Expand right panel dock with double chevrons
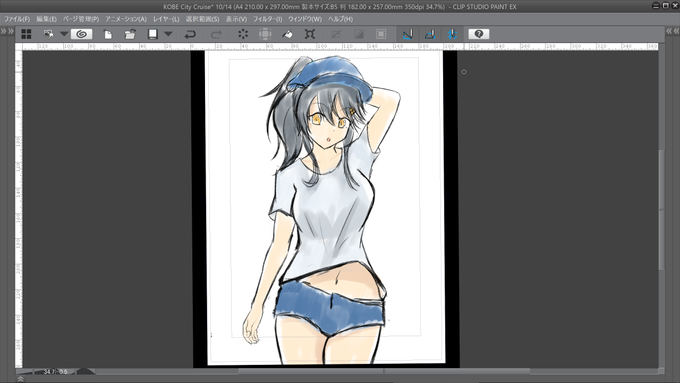 coord(672,31)
